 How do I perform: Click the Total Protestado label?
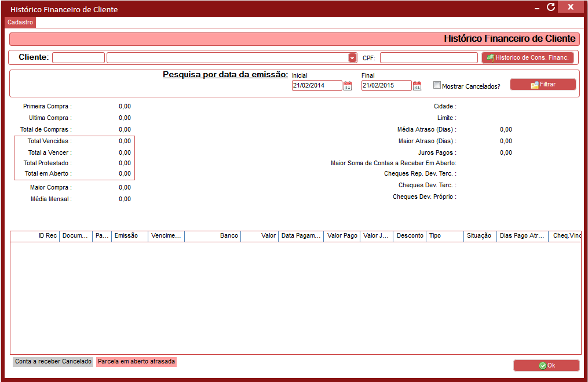48,163
